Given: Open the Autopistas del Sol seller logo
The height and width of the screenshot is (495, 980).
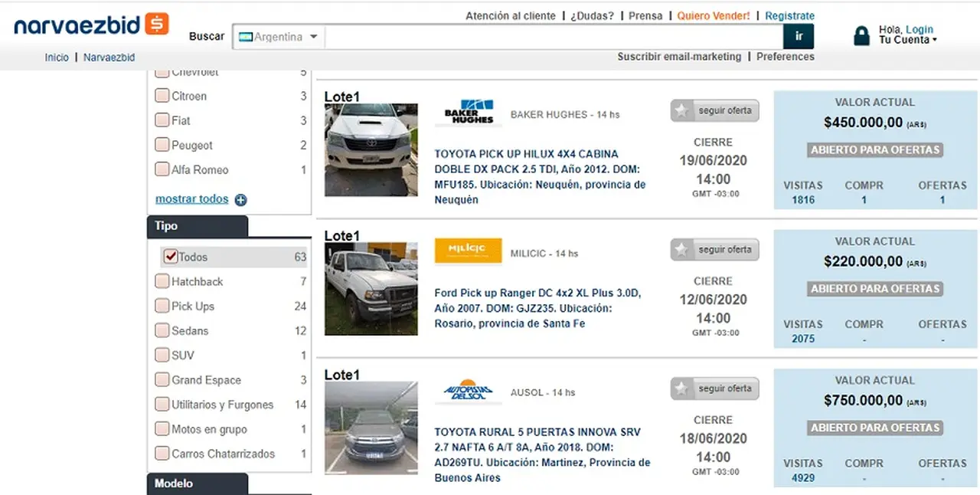Looking at the screenshot, I should point(469,391).
